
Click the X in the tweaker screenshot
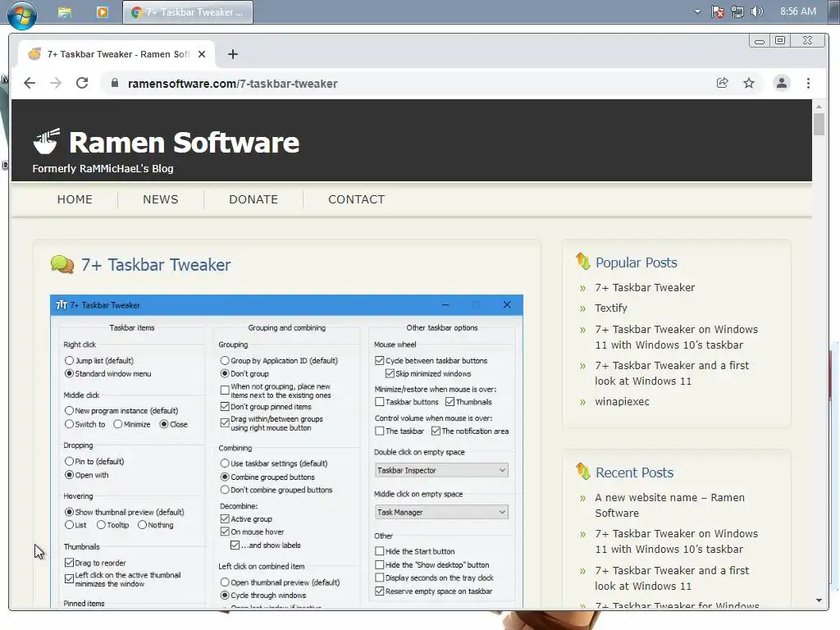(x=507, y=305)
